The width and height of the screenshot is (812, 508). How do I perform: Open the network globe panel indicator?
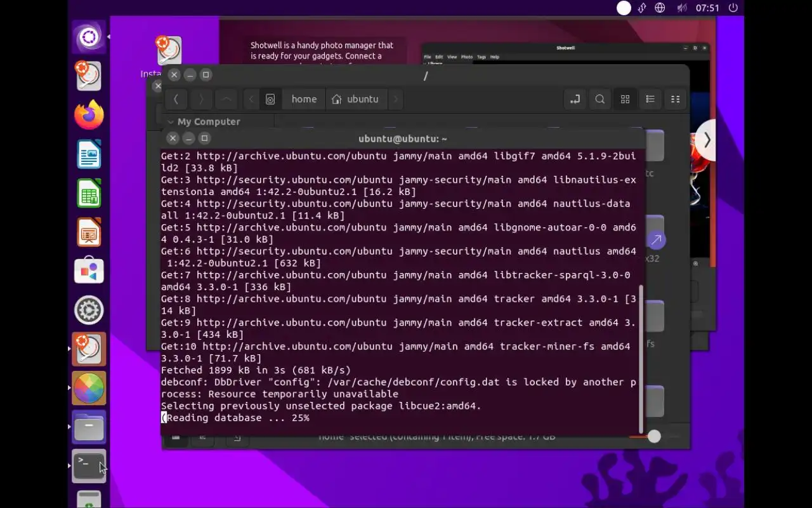(660, 8)
